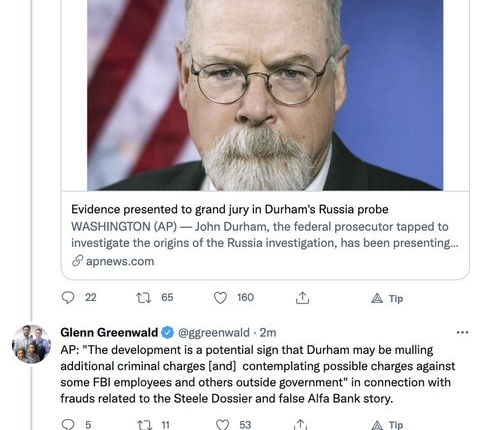Click the blue verified badge

168,332
